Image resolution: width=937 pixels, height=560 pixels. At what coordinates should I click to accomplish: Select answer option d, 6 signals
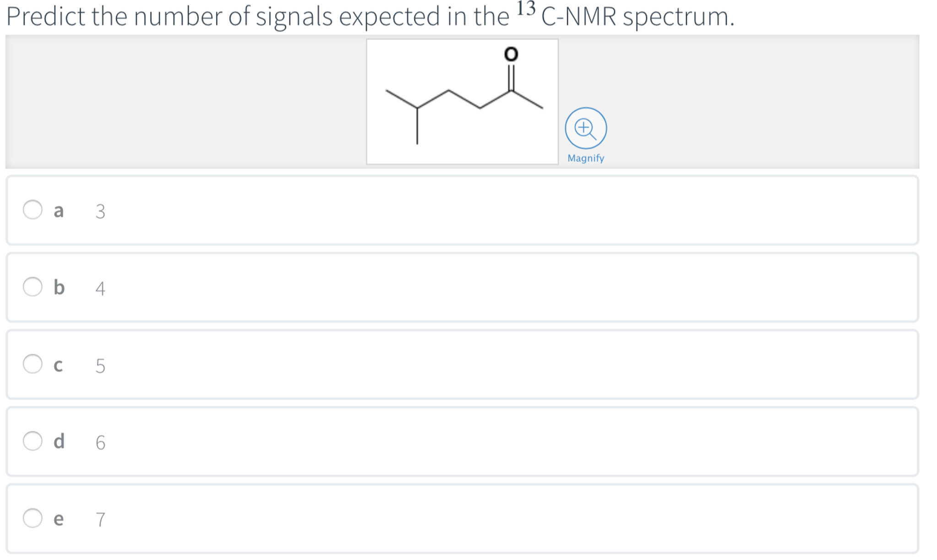coord(33,441)
